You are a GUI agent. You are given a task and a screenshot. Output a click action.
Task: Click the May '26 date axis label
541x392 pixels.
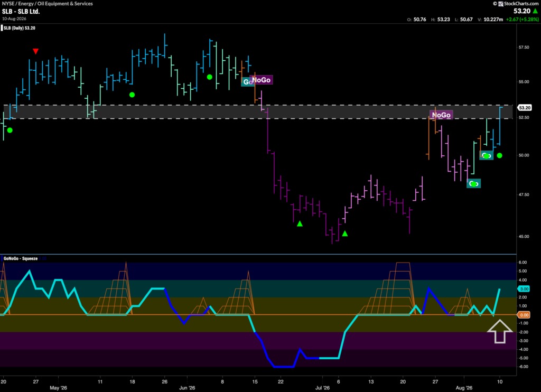tap(58, 388)
